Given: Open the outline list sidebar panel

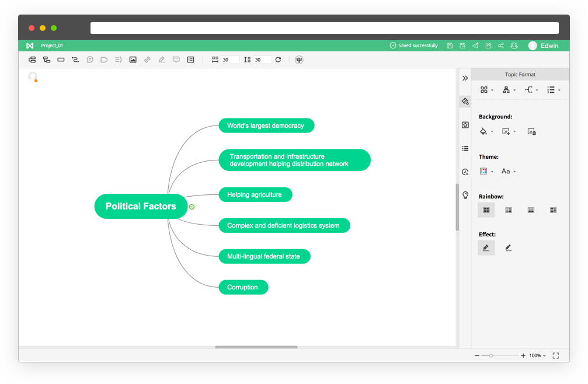Looking at the screenshot, I should (x=465, y=148).
